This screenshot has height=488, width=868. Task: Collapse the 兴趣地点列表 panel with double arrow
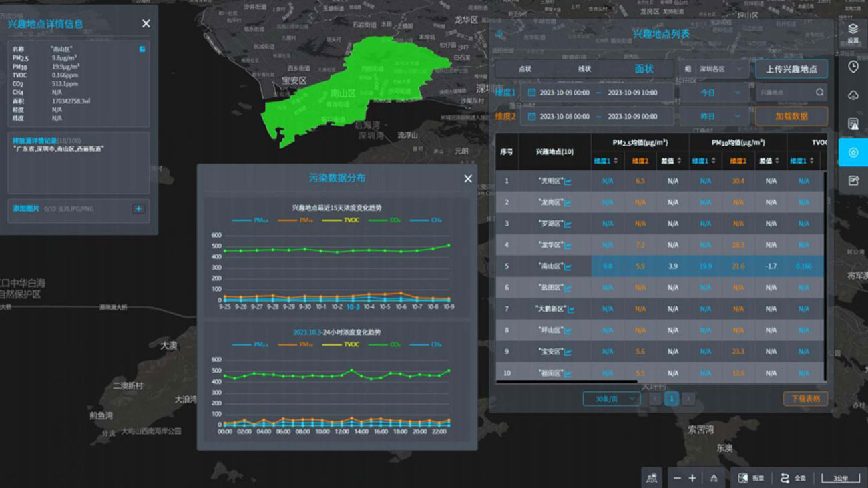coord(499,35)
